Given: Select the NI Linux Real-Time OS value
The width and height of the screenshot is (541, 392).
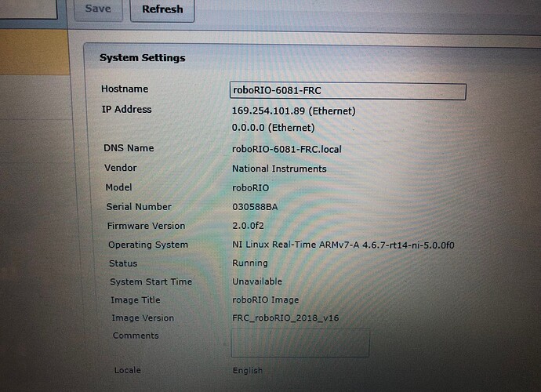Looking at the screenshot, I should [343, 245].
